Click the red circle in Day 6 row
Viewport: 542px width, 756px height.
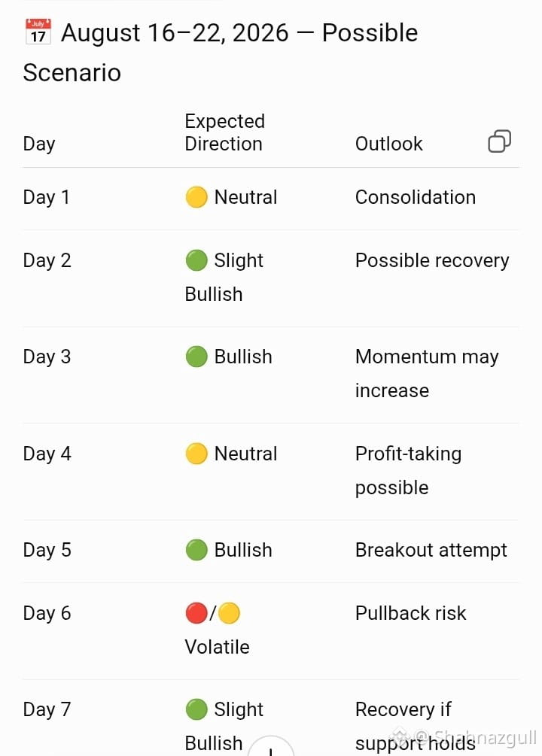196,613
